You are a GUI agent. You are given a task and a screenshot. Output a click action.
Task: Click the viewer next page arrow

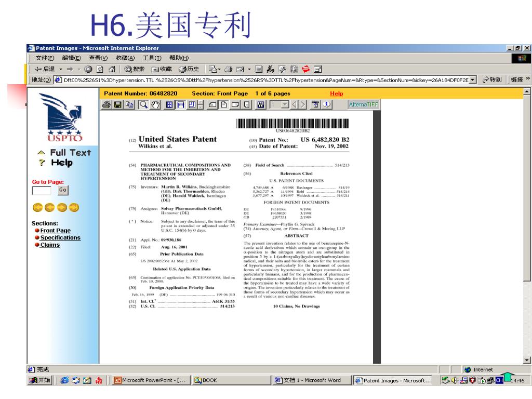click(x=303, y=105)
